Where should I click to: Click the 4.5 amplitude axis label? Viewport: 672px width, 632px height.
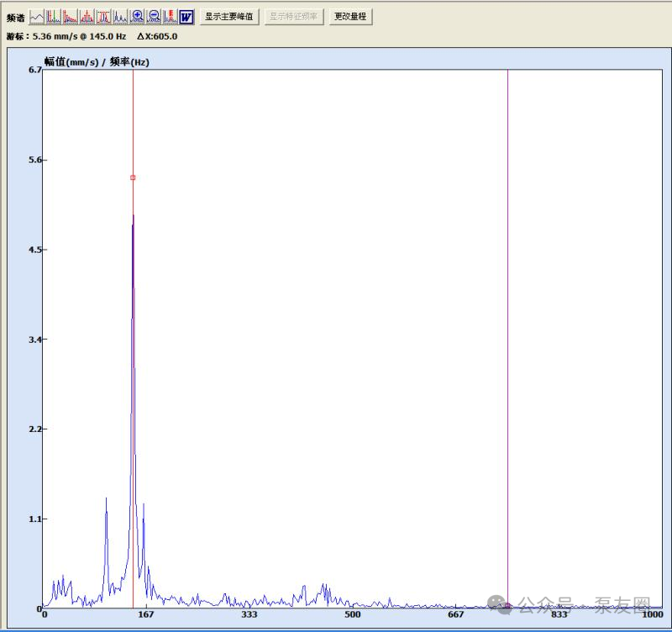(34, 250)
